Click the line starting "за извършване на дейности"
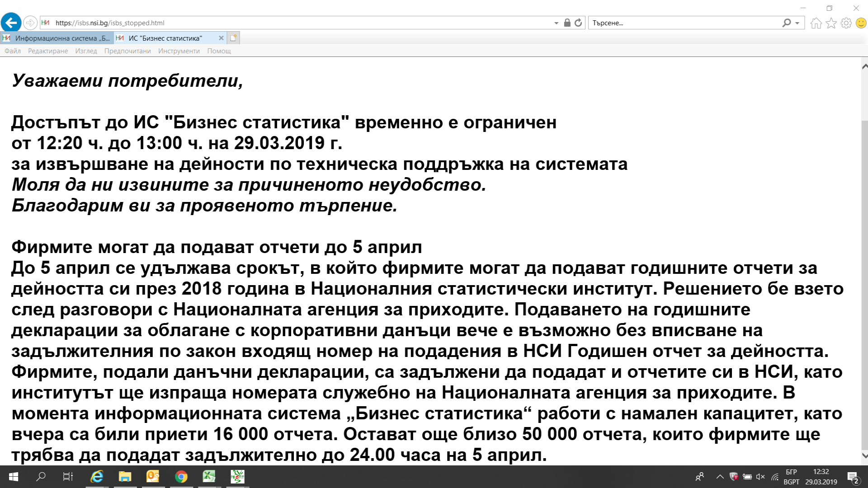This screenshot has height=488, width=868. [x=320, y=164]
